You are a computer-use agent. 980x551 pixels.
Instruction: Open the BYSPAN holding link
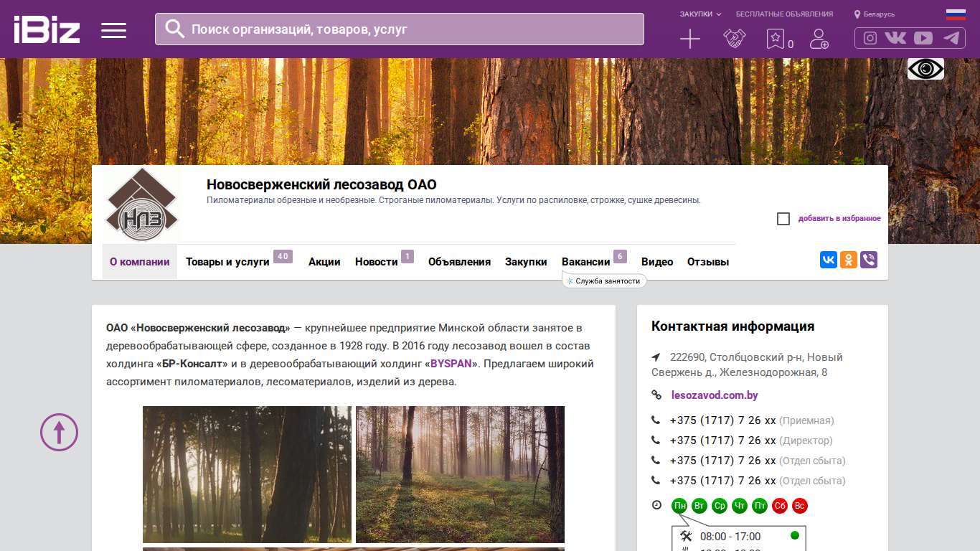pyautogui.click(x=451, y=364)
